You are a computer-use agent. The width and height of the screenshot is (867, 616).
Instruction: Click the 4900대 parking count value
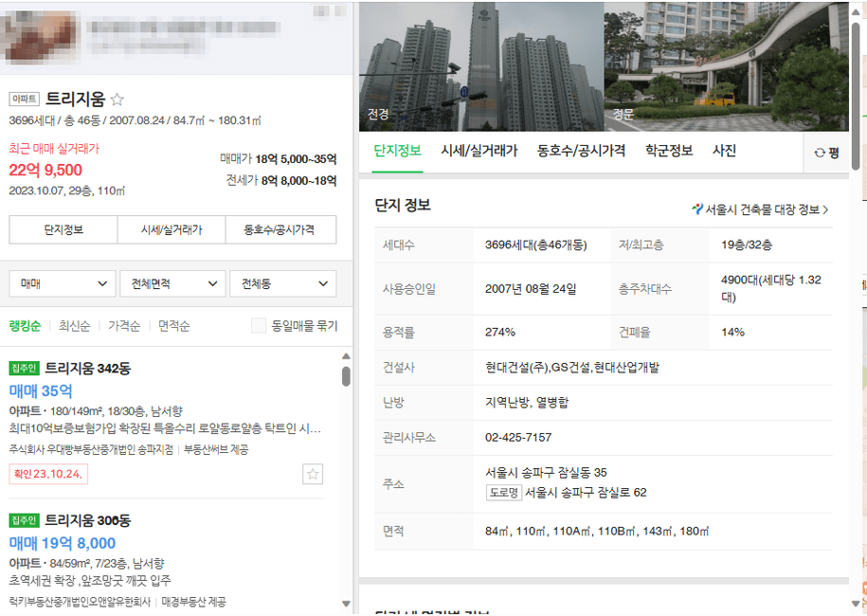pyautogui.click(x=770, y=288)
